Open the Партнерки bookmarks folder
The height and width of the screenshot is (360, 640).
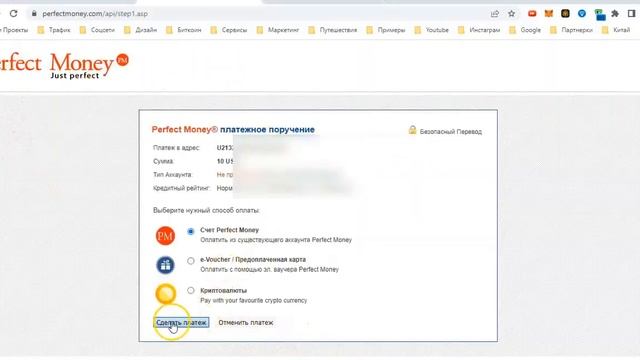point(571,30)
